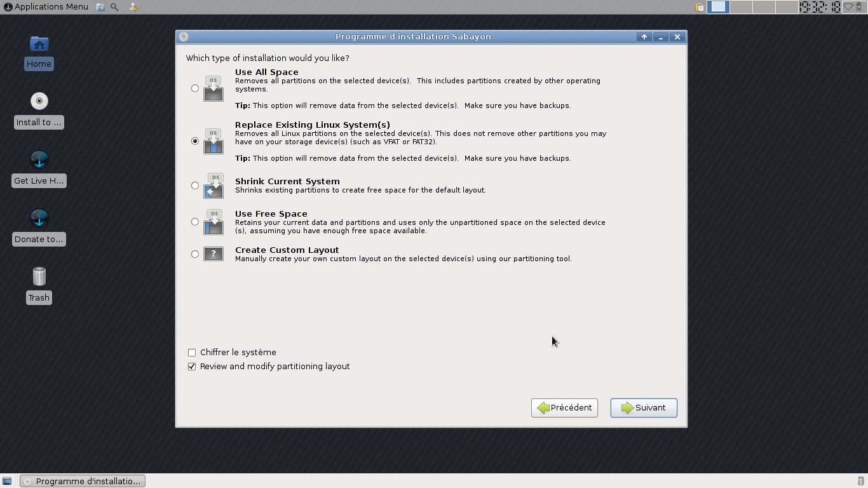Enable the Chiffrer le système checkbox
Image resolution: width=868 pixels, height=488 pixels.
click(x=192, y=353)
